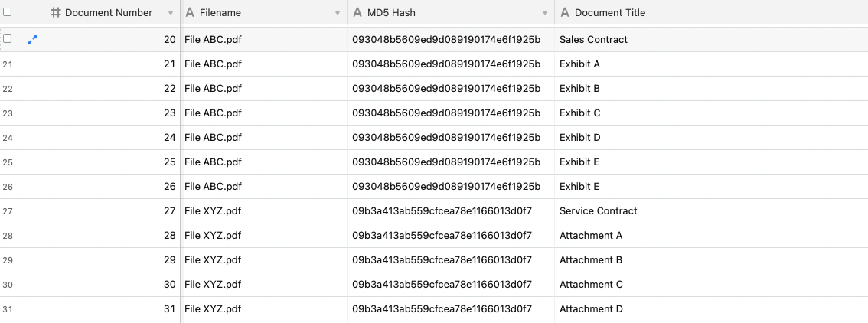Click the MD5 hash cell in Attachment D row
This screenshot has width=868, height=323.
[x=451, y=308]
